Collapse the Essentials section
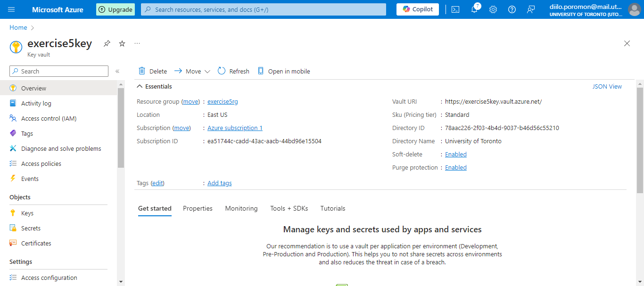 tap(140, 86)
